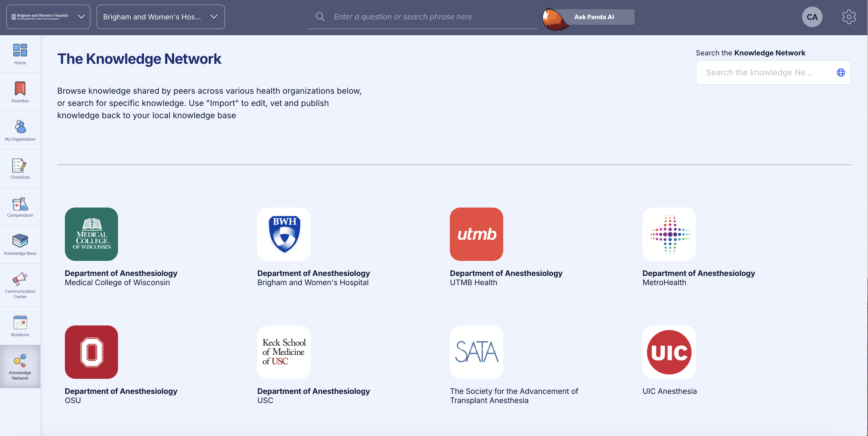Click the Ask Panda AI button
Image resolution: width=868 pixels, height=436 pixels.
(x=594, y=17)
